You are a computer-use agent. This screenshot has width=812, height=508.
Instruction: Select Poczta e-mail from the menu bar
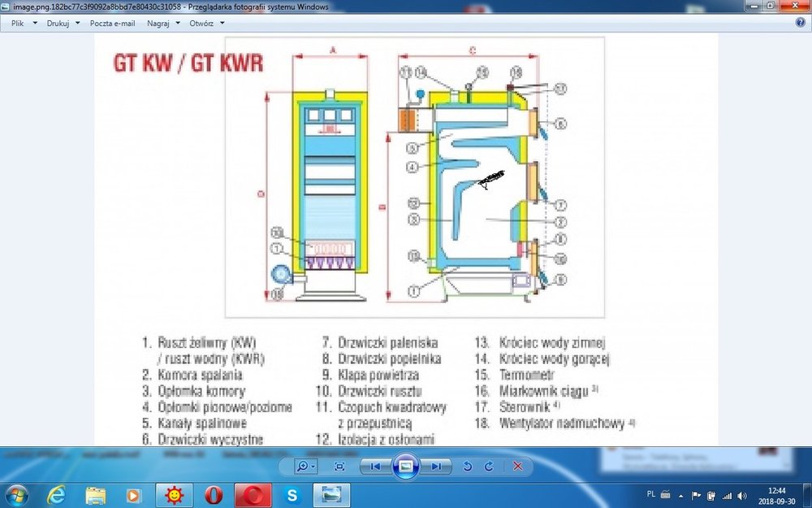pyautogui.click(x=112, y=23)
